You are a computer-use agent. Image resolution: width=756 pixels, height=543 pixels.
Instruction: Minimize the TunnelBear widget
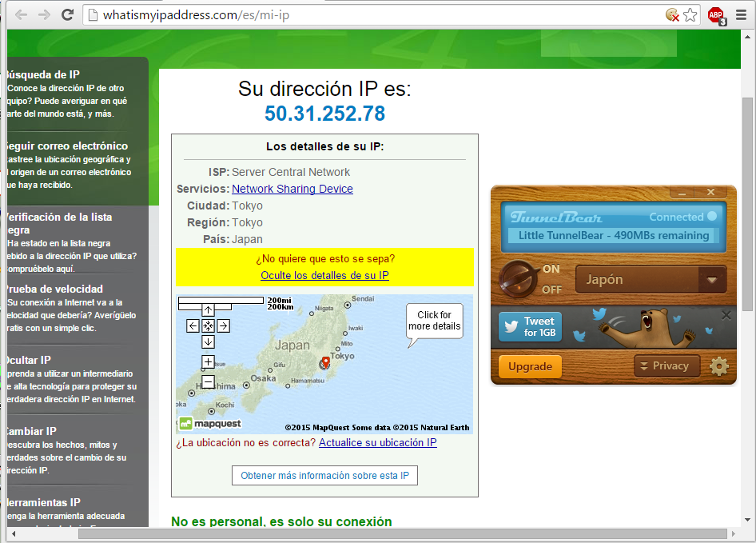pyautogui.click(x=682, y=192)
